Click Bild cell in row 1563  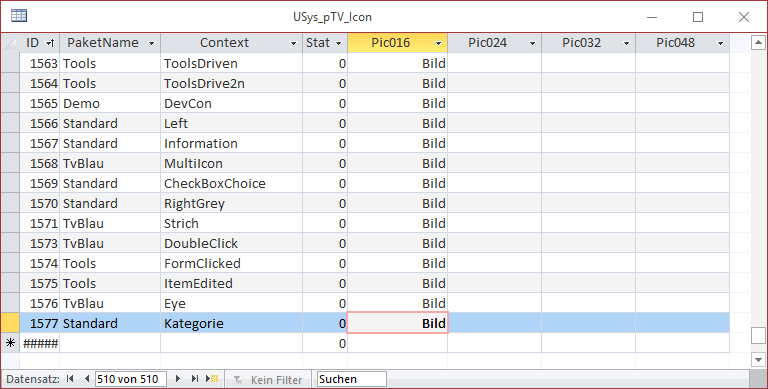click(397, 63)
